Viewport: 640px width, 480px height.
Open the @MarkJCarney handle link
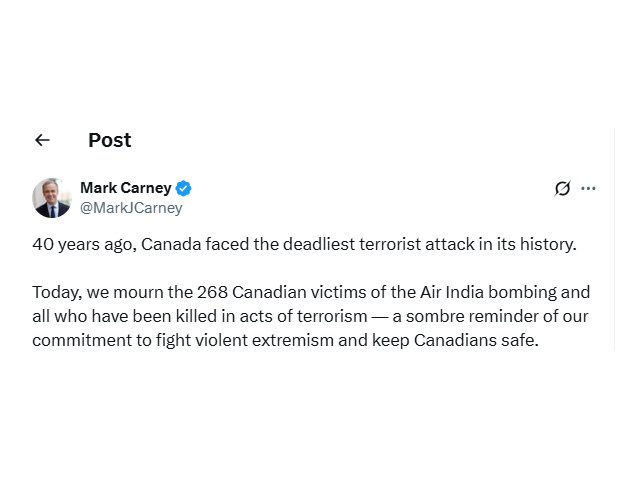[x=130, y=208]
